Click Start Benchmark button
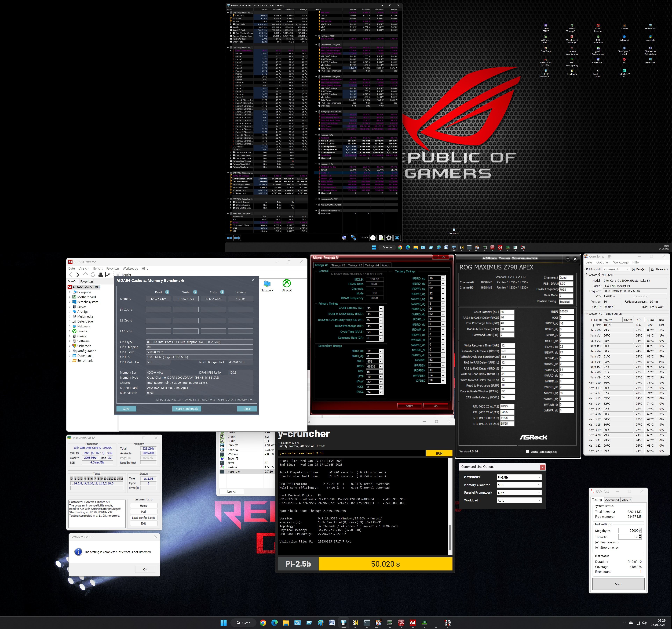 (x=187, y=409)
